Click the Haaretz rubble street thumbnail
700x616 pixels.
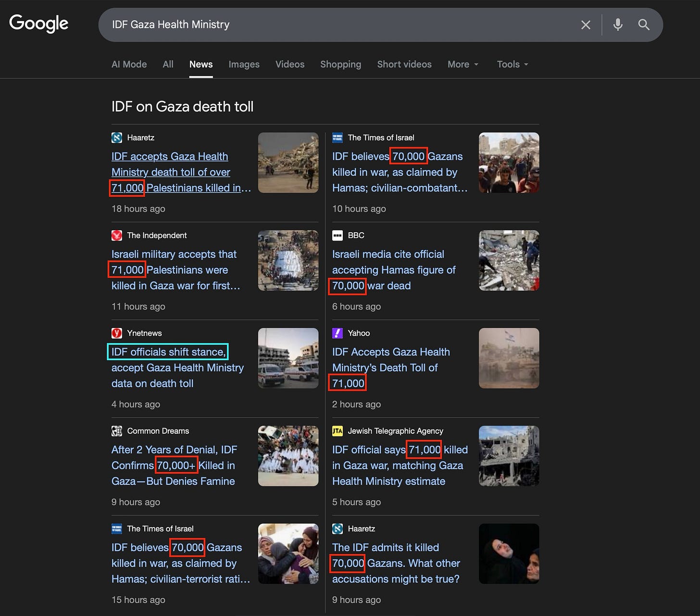288,163
